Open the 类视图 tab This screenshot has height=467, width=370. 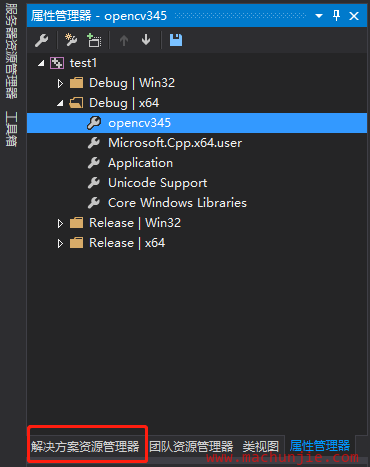pyautogui.click(x=260, y=447)
